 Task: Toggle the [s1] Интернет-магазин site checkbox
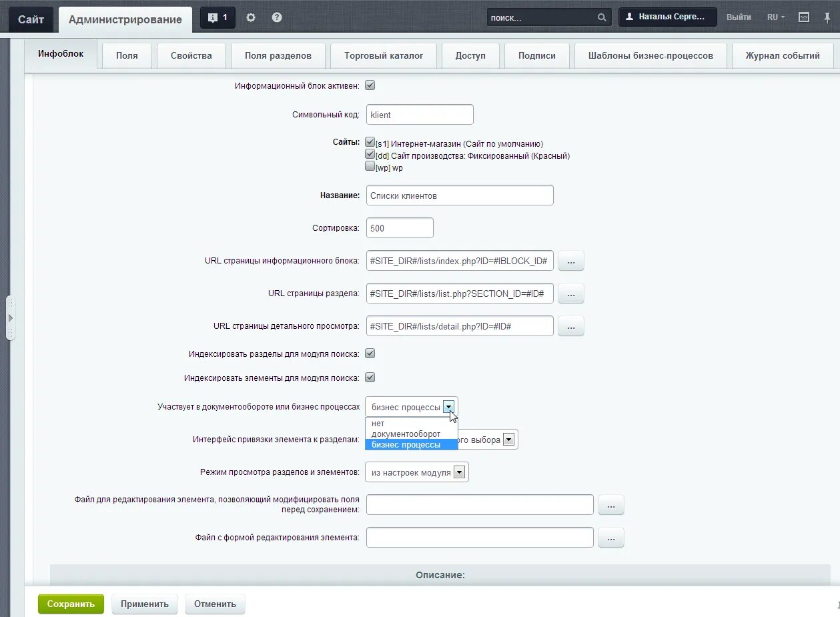tap(370, 142)
